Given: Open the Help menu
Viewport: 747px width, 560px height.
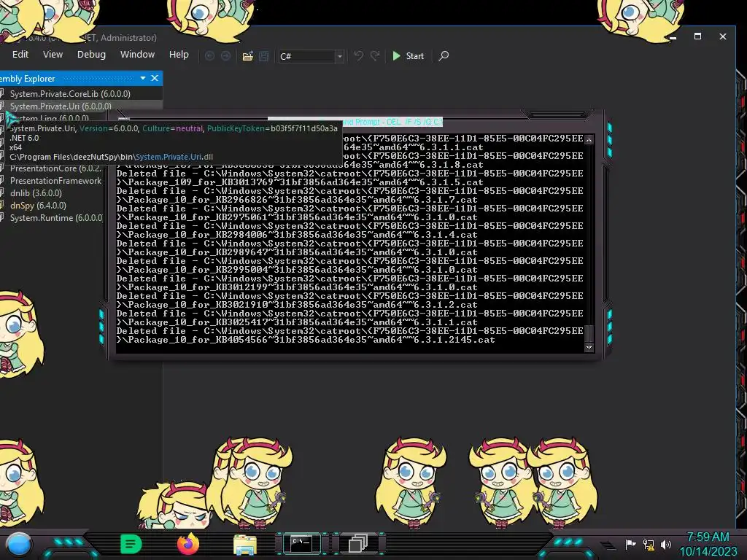Looking at the screenshot, I should 179,55.
